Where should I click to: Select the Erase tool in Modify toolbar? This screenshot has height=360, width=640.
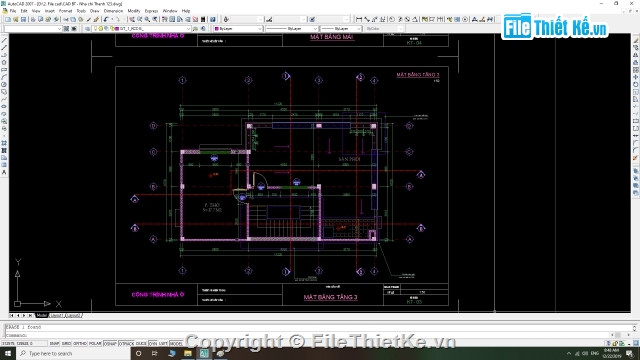click(636, 40)
